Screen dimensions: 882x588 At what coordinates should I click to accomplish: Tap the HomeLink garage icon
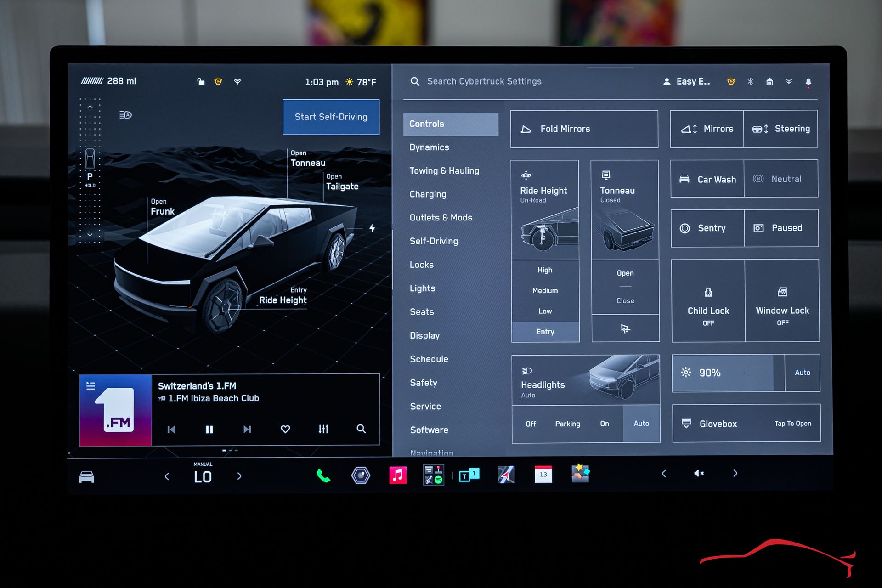pyautogui.click(x=769, y=81)
